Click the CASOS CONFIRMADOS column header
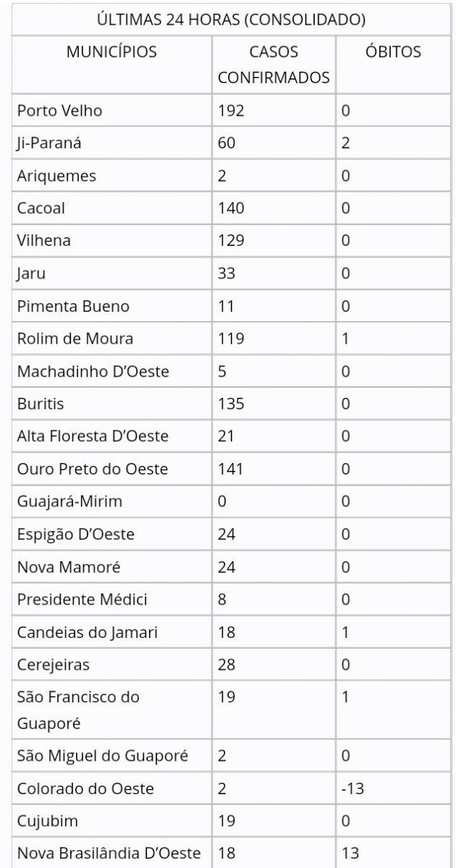 274,64
